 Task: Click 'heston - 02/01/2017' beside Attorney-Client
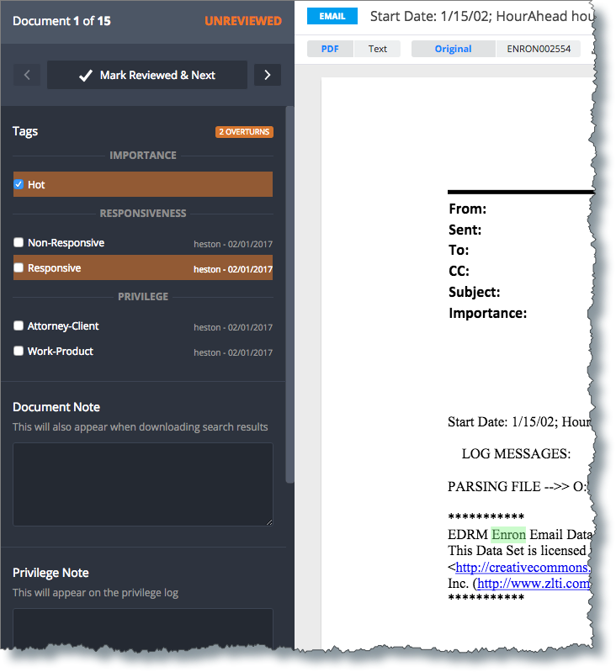(233, 327)
